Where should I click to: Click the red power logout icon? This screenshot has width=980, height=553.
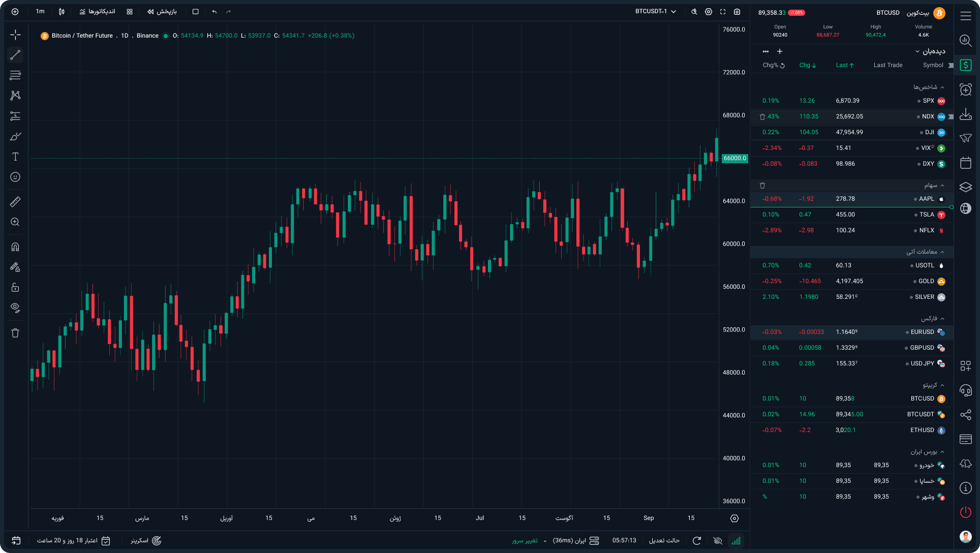coord(966,512)
